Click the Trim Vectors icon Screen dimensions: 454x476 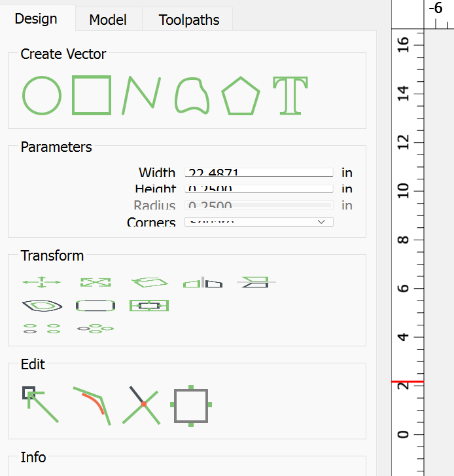[143, 404]
